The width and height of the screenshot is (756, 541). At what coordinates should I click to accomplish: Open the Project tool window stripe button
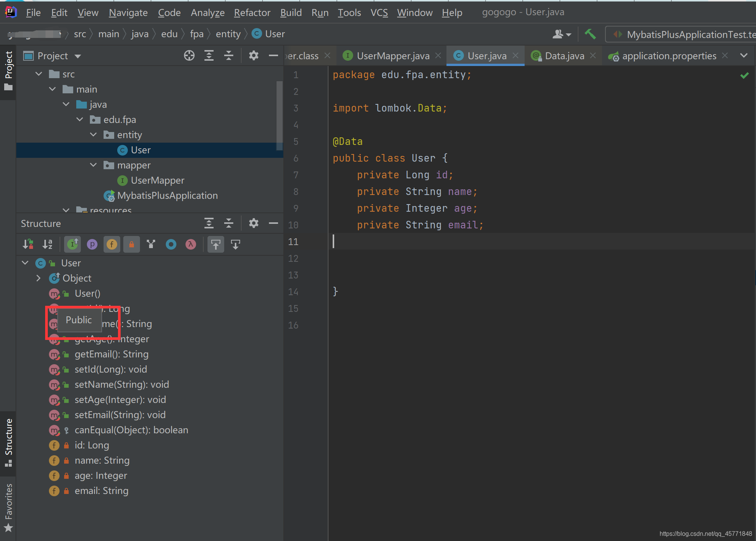8,72
